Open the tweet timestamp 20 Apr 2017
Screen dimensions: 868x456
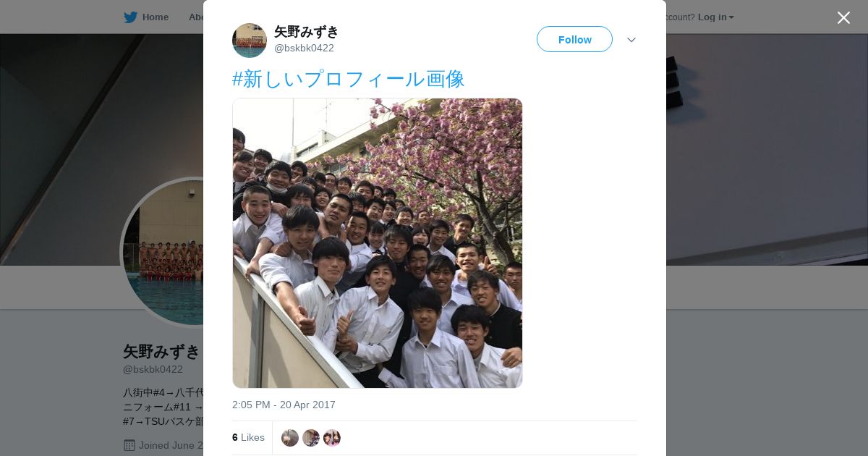click(x=284, y=405)
